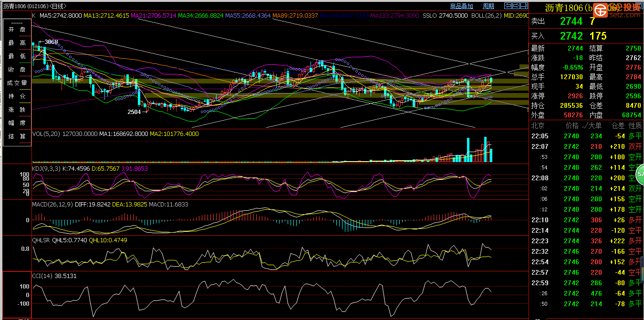Click the MACD(26,12,9) indicator title

[x=52, y=205]
